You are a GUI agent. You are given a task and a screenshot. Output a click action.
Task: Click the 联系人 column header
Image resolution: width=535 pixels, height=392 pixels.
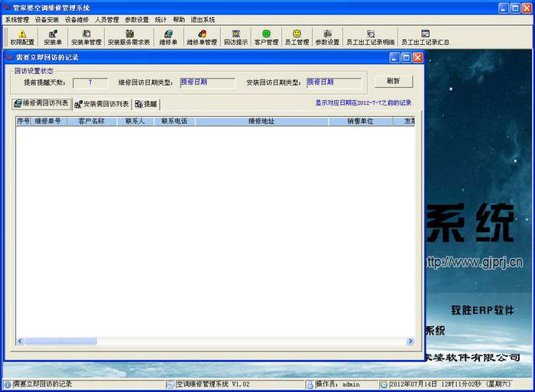tap(135, 121)
